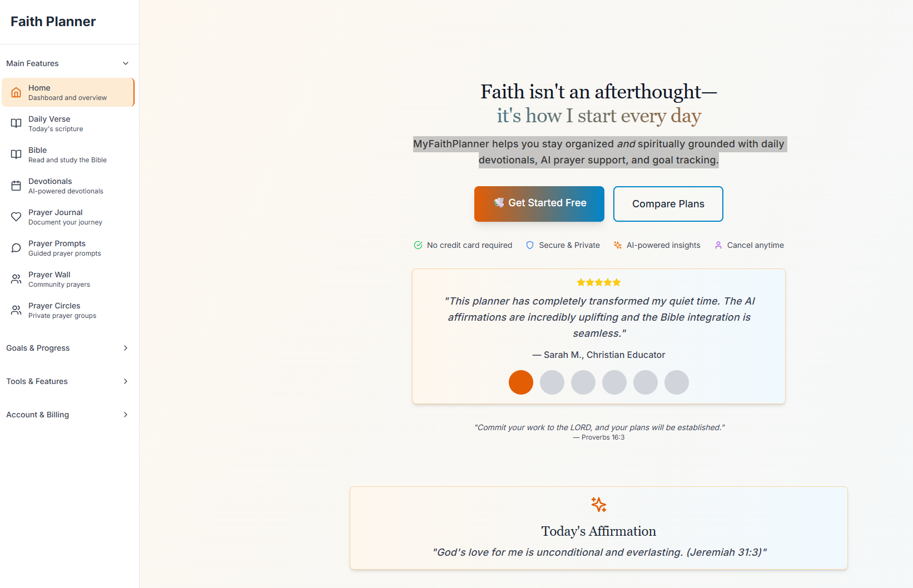This screenshot has width=913, height=588.
Task: Select the Prayer Journal heart icon
Action: (x=17, y=217)
